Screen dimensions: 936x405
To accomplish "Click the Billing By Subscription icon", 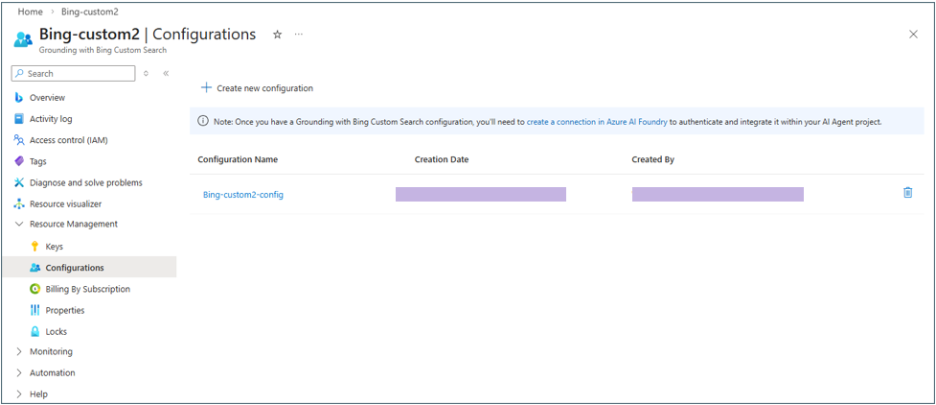I will click(x=35, y=289).
